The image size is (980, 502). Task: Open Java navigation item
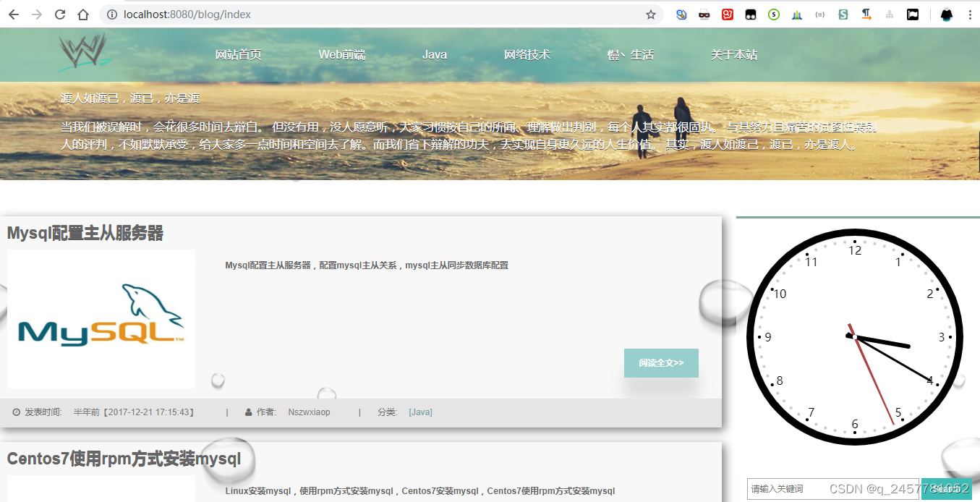[x=435, y=55]
